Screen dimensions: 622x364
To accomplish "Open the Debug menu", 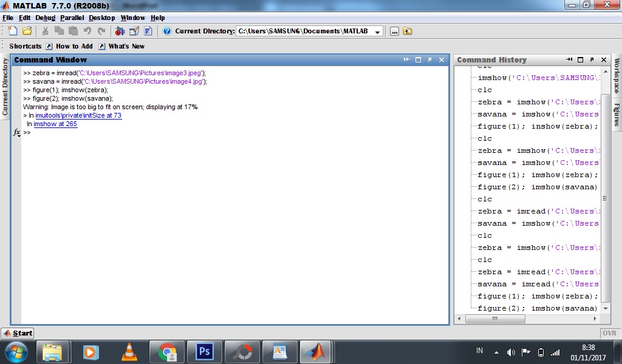I will click(45, 18).
